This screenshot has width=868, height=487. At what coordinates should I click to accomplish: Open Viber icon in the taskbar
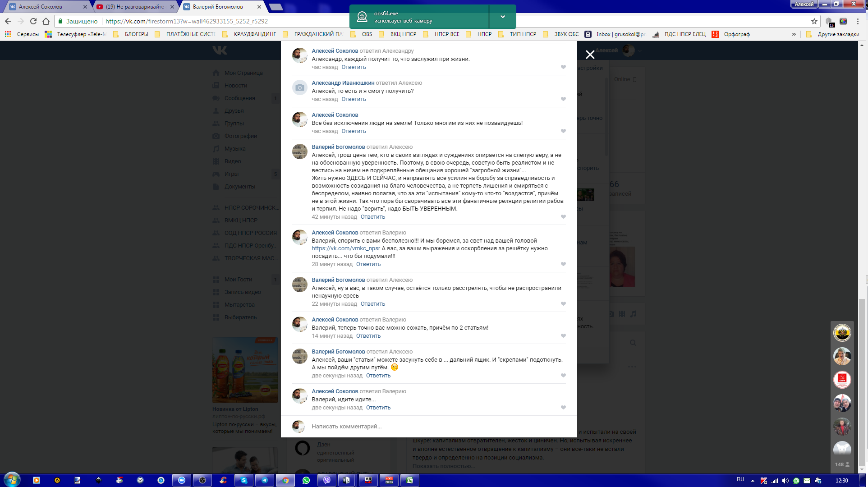click(327, 480)
